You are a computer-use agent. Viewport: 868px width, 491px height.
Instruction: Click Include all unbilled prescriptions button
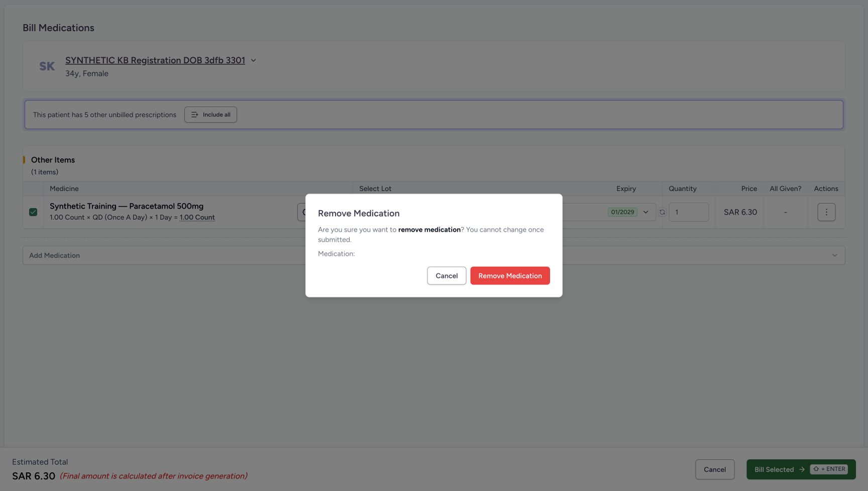(210, 115)
